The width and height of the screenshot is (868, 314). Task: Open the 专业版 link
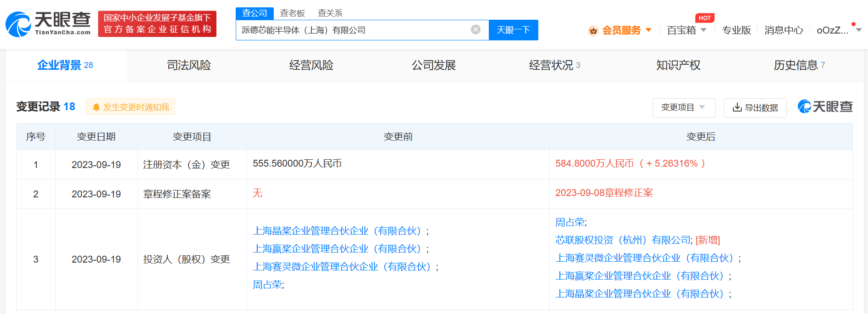click(736, 30)
